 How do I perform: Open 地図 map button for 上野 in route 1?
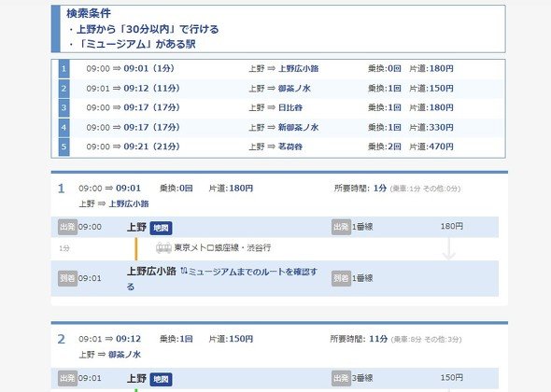tap(161, 228)
